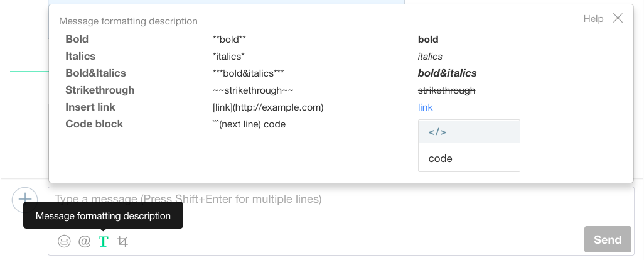Select the ~~strikethrough~~ syntax text
This screenshot has height=260, width=644.
pyautogui.click(x=253, y=90)
